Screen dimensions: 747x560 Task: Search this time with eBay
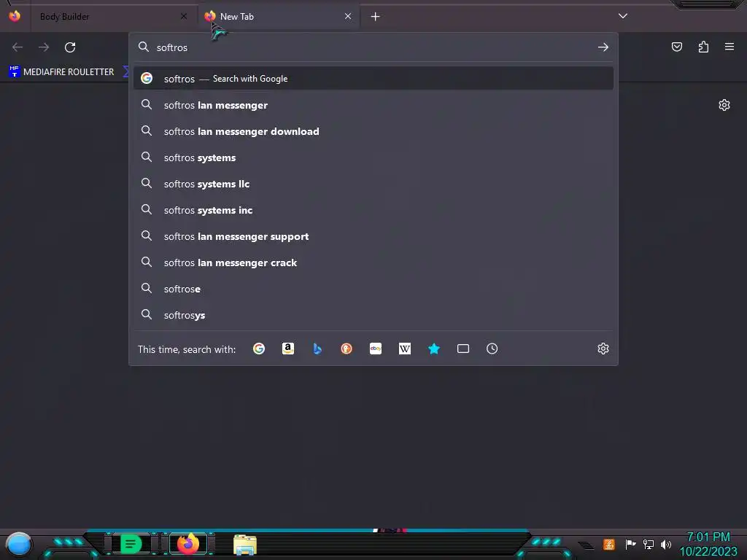(x=376, y=349)
